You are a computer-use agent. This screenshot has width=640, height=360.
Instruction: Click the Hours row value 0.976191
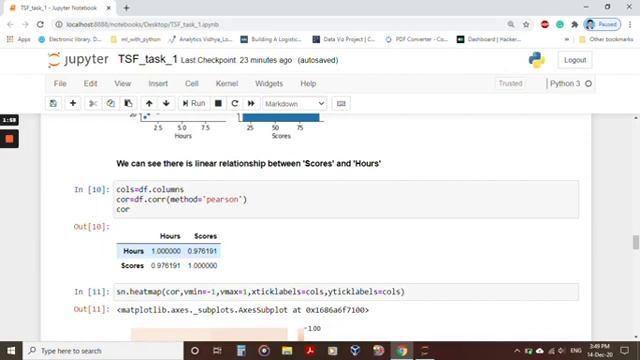coord(202,251)
